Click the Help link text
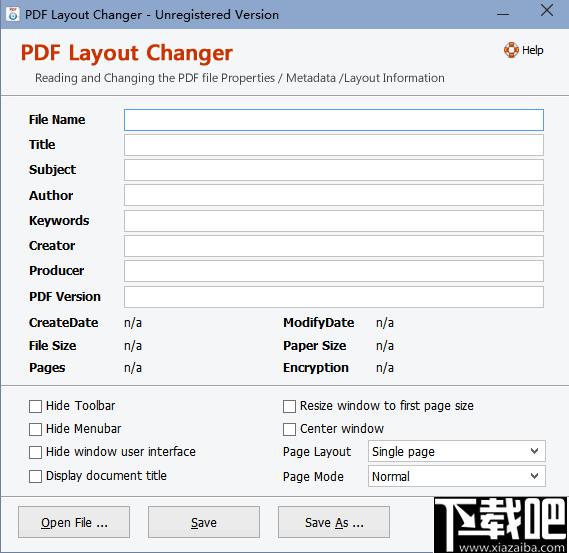Viewport: 569px width, 553px height. pos(532,50)
